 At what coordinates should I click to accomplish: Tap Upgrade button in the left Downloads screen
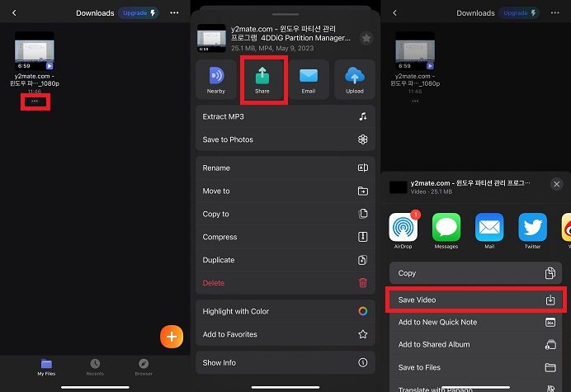139,12
